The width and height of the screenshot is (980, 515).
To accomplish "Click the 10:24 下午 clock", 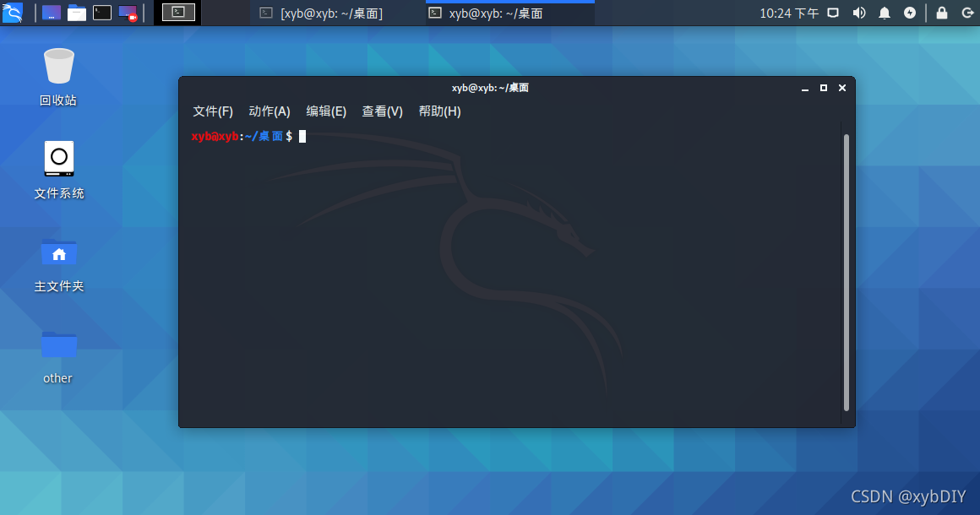I will click(789, 14).
